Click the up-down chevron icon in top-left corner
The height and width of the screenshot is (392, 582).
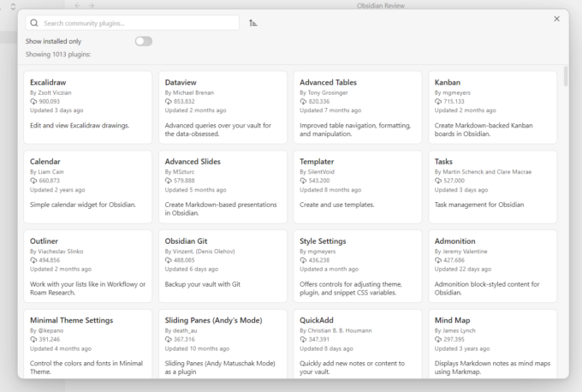pos(12,6)
